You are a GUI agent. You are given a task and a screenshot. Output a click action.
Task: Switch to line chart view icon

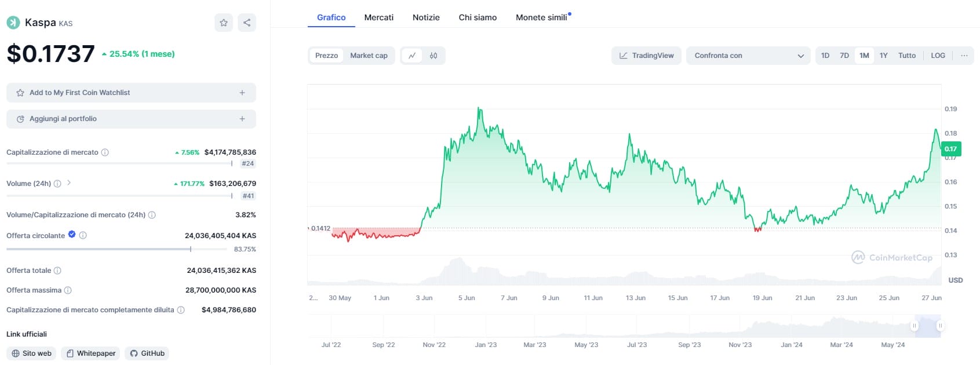click(412, 56)
